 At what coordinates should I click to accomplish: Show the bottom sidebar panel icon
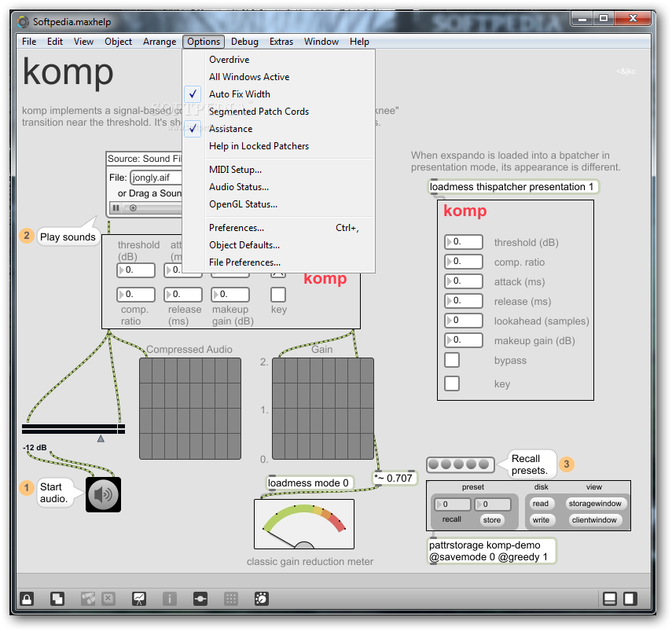coord(609,599)
